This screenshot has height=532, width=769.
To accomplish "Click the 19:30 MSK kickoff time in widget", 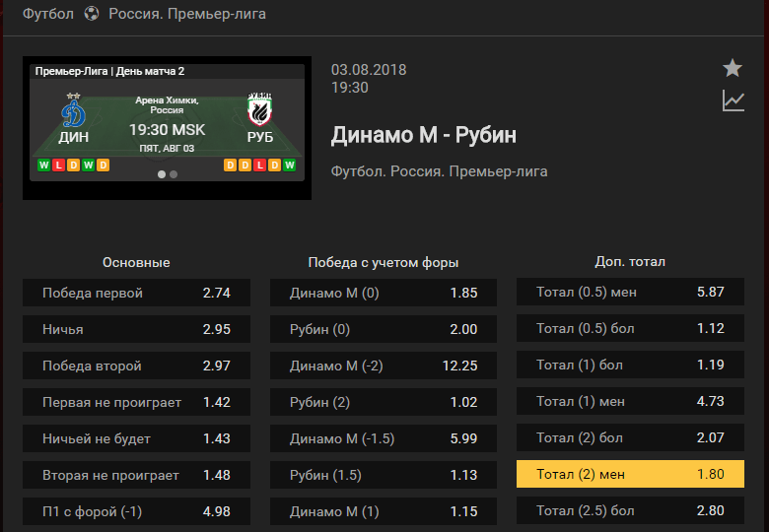I will point(168,130).
